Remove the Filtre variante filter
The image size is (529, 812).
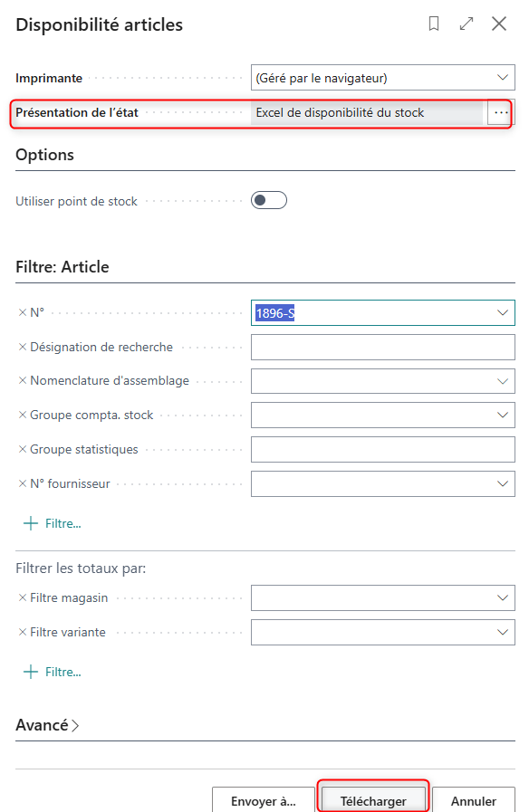pos(23,632)
